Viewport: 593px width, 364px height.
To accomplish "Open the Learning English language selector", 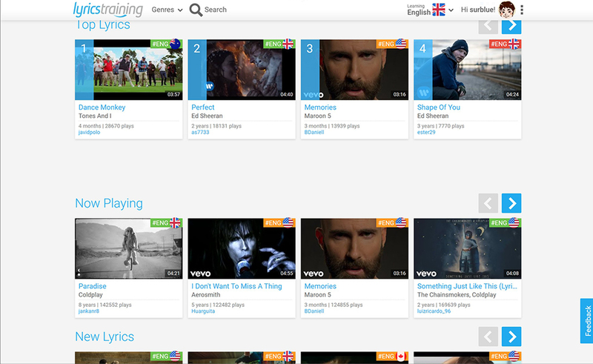I will click(x=430, y=10).
